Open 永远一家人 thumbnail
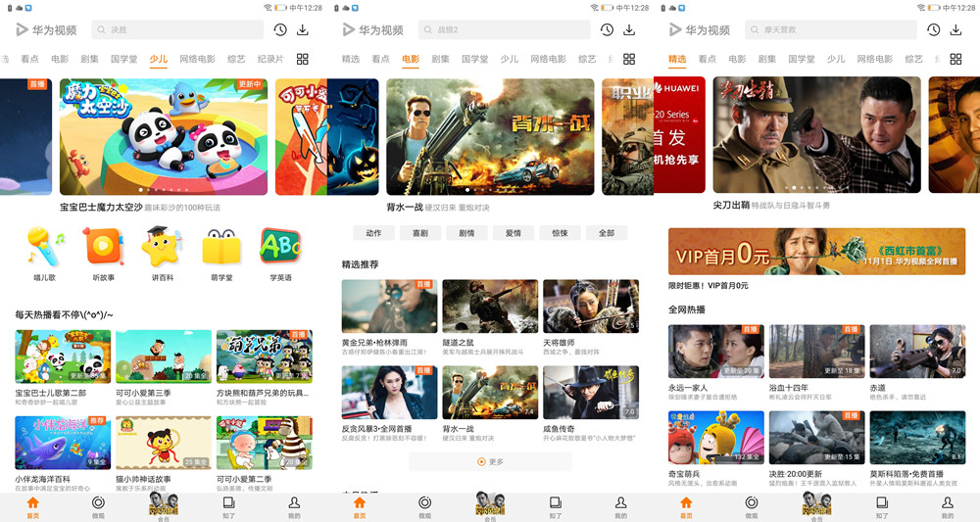This screenshot has width=980, height=522. [716, 351]
